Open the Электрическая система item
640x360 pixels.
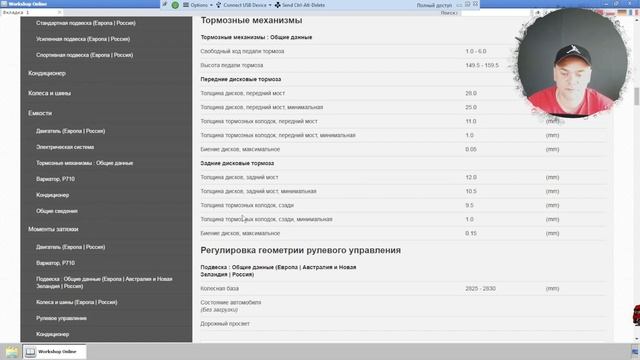(x=65, y=147)
